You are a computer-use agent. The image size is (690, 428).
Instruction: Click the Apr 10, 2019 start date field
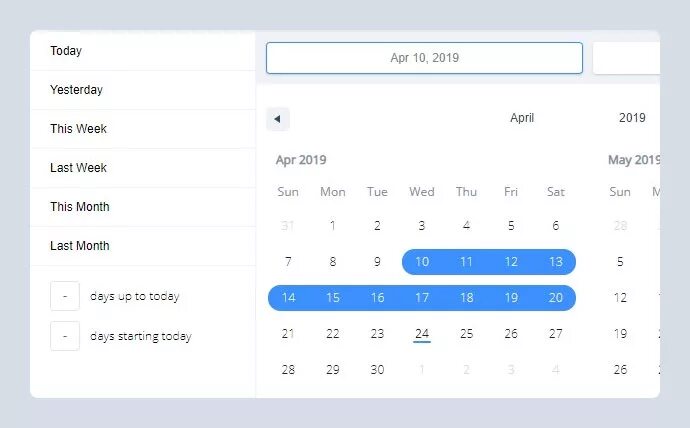[x=424, y=58]
